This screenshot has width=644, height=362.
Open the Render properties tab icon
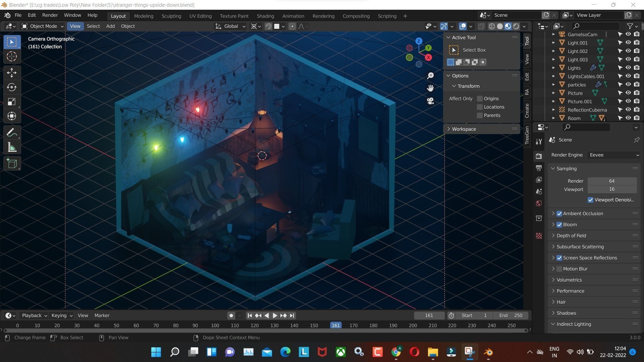tap(539, 156)
